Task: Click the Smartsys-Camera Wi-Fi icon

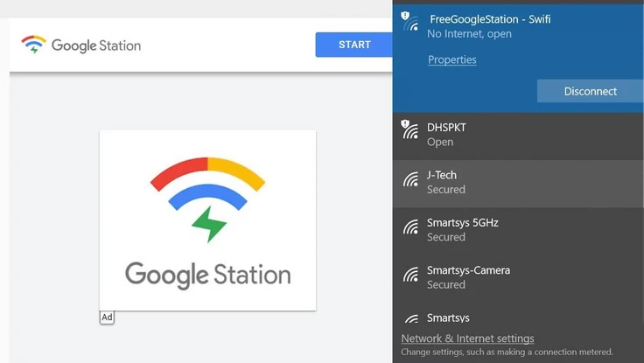Action: (x=410, y=275)
